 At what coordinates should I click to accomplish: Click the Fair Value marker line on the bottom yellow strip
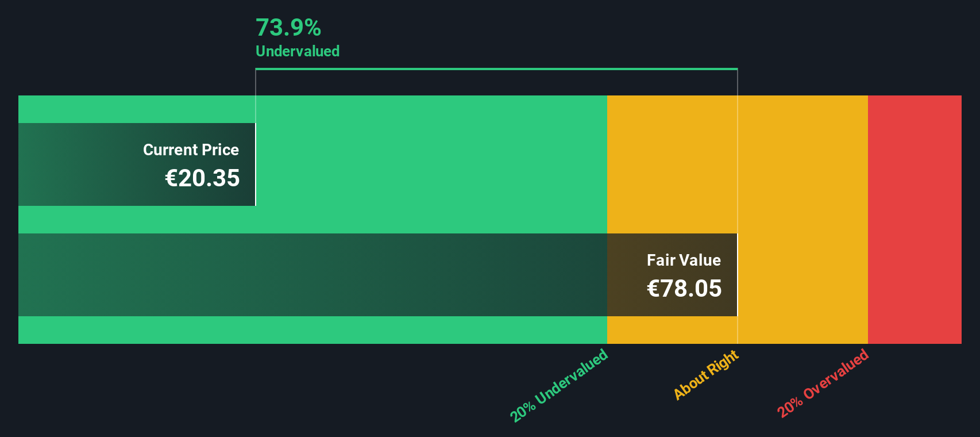pyautogui.click(x=738, y=330)
